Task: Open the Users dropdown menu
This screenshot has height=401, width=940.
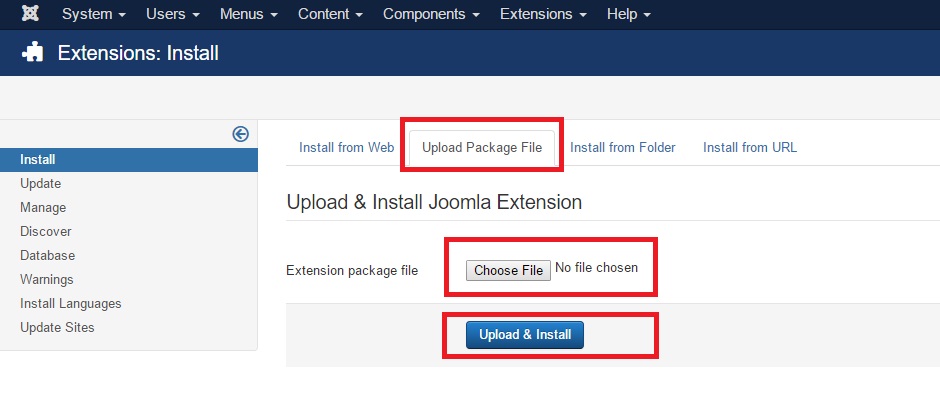Action: point(173,14)
